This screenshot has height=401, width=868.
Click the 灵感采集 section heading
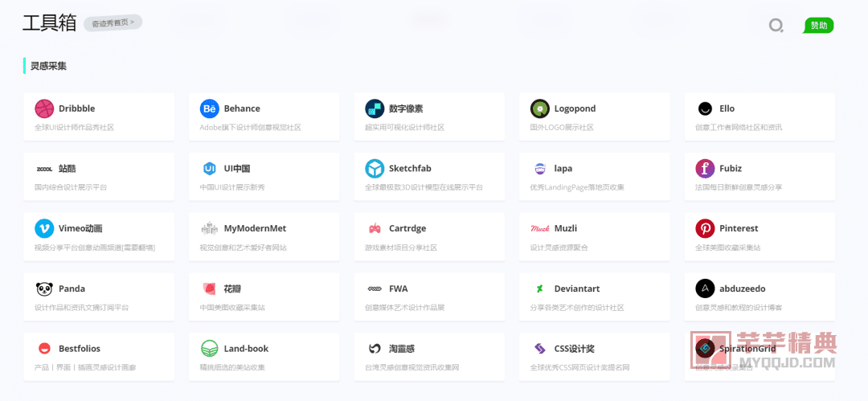point(48,66)
